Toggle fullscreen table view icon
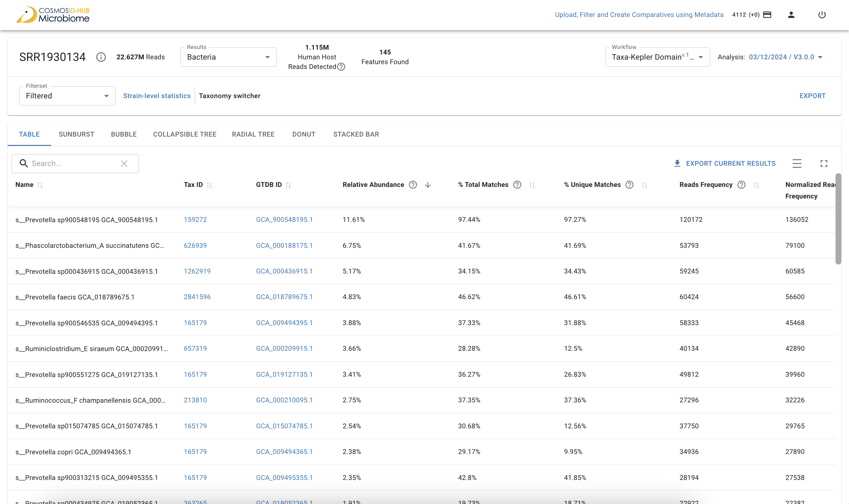 (x=824, y=164)
